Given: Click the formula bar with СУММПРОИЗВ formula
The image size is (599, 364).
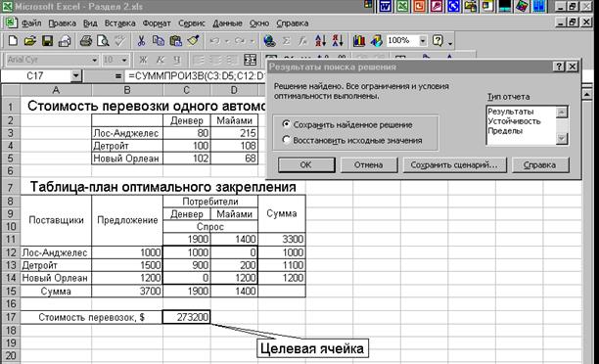Looking at the screenshot, I should 195,76.
